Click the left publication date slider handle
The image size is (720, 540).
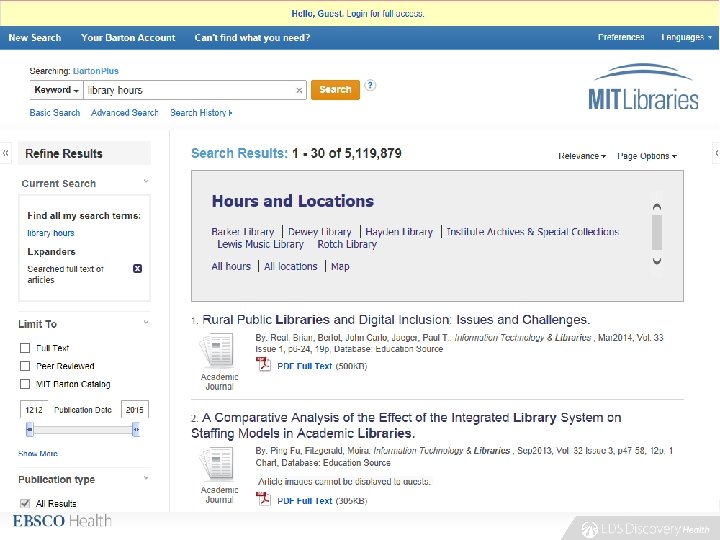pyautogui.click(x=30, y=430)
